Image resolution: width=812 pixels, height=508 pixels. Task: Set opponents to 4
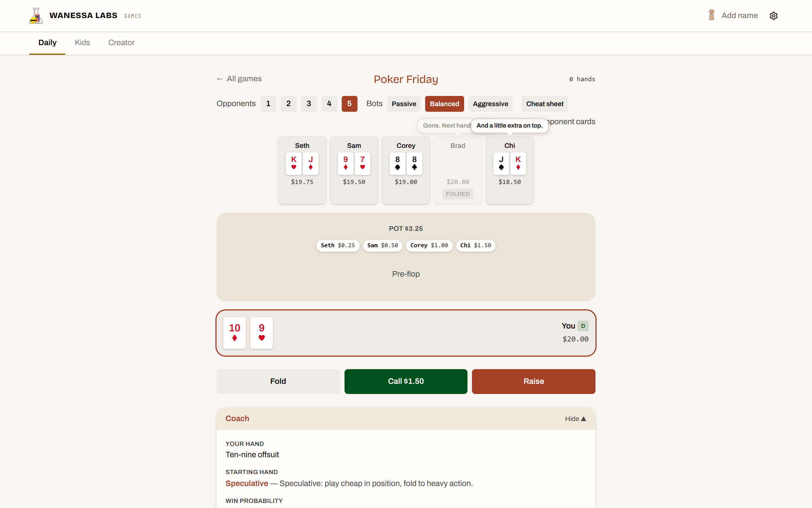(329, 104)
